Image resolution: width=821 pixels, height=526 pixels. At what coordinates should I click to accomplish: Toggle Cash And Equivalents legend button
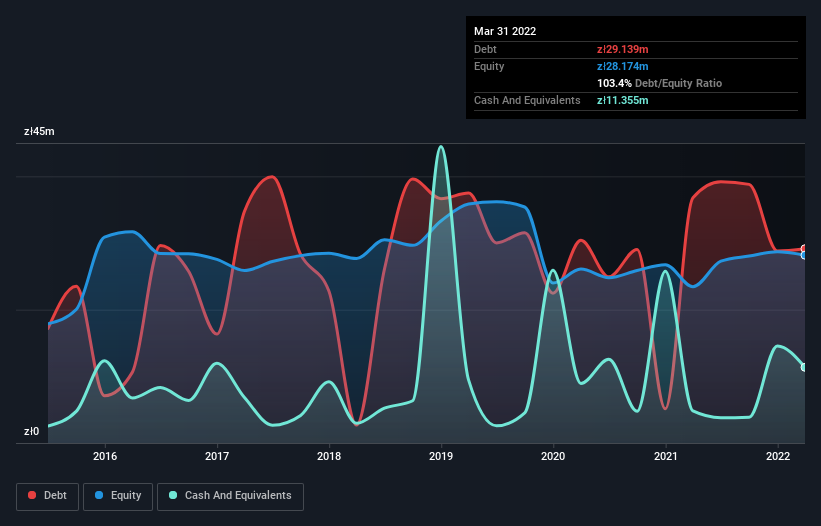point(230,496)
